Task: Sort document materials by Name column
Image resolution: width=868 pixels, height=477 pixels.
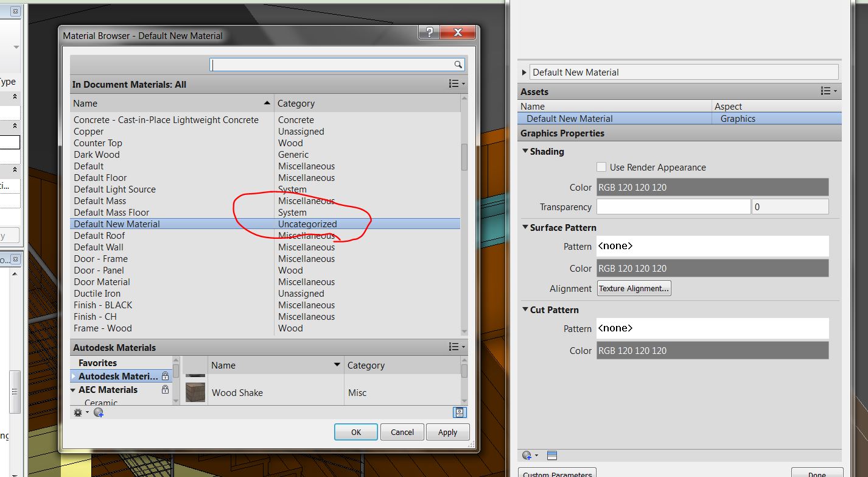Action: click(172, 103)
